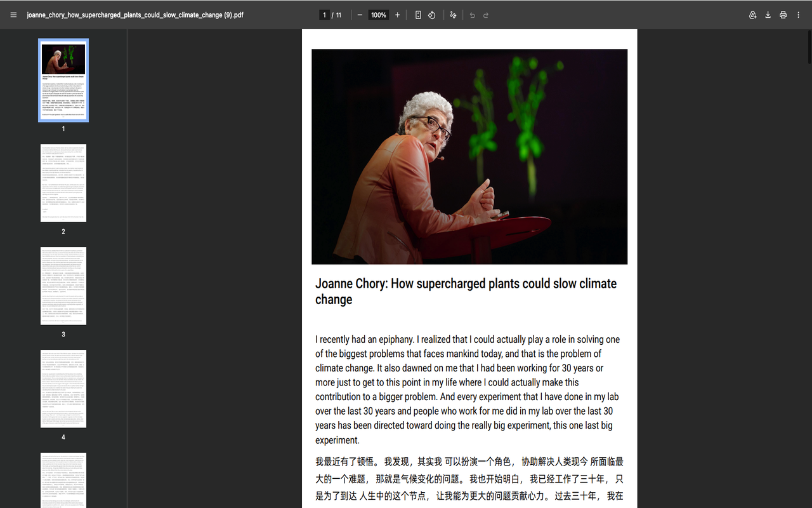
Task: Click the redo arrow
Action: (x=486, y=15)
